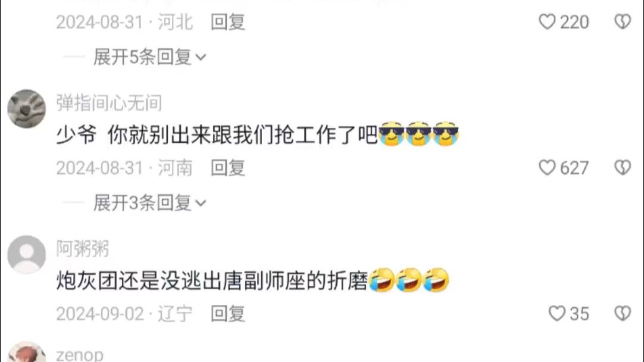644x362 pixels.
Task: Reply to the 2024-08-31 河北 comment
Action: pyautogui.click(x=228, y=22)
